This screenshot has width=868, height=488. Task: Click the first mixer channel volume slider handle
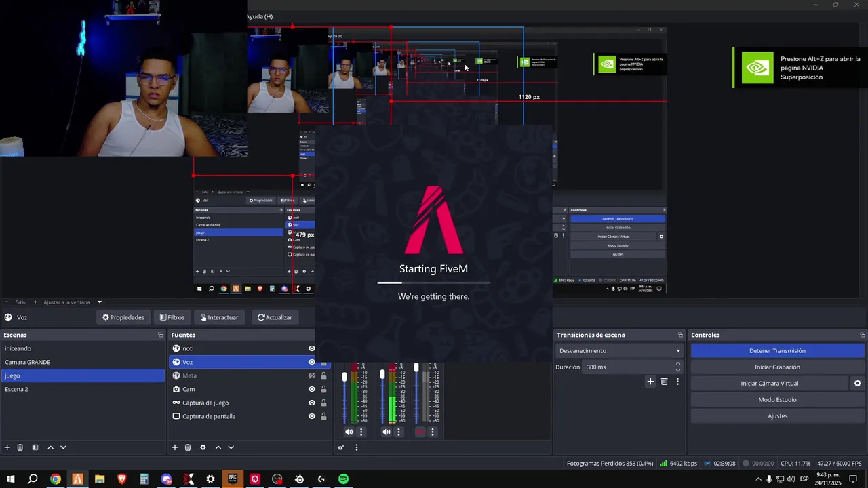pos(344,376)
